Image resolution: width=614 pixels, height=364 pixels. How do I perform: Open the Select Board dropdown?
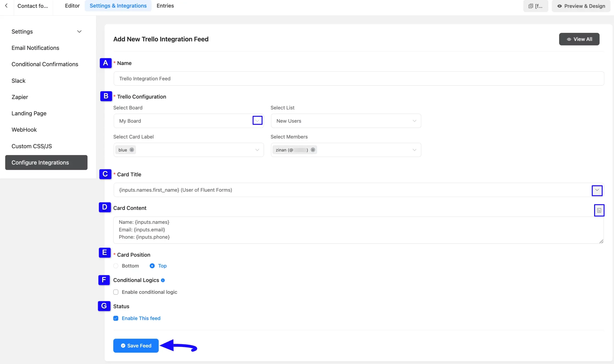tap(189, 121)
